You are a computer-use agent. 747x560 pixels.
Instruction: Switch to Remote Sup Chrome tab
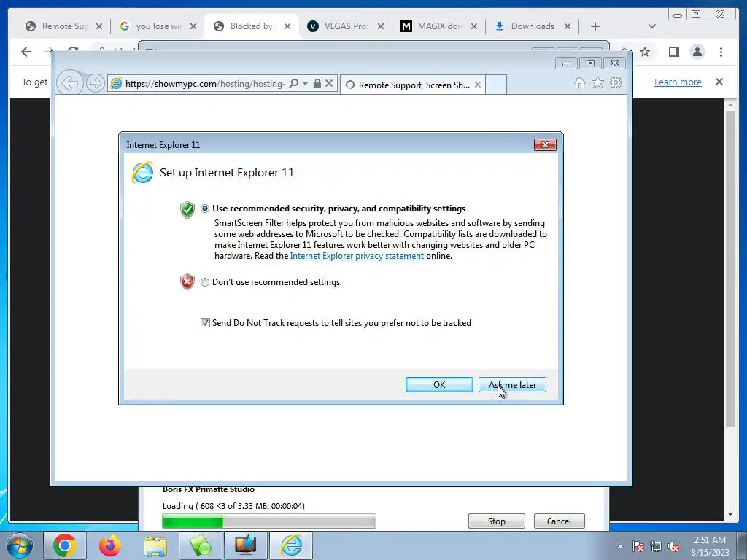(x=63, y=26)
